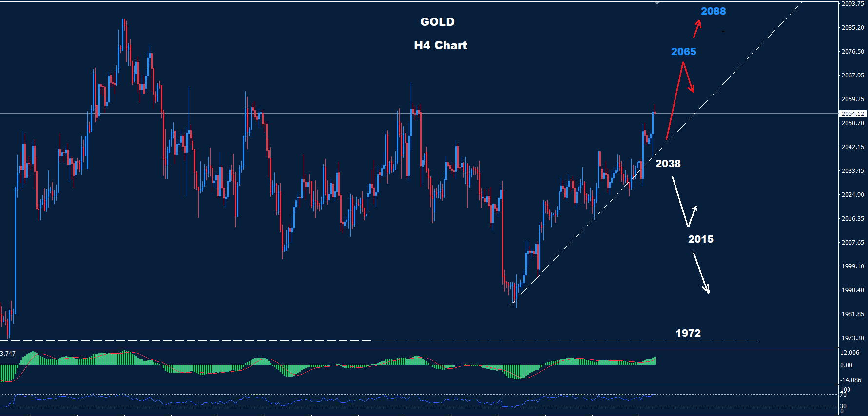
Task: Select the 2088 target price label
Action: 713,11
